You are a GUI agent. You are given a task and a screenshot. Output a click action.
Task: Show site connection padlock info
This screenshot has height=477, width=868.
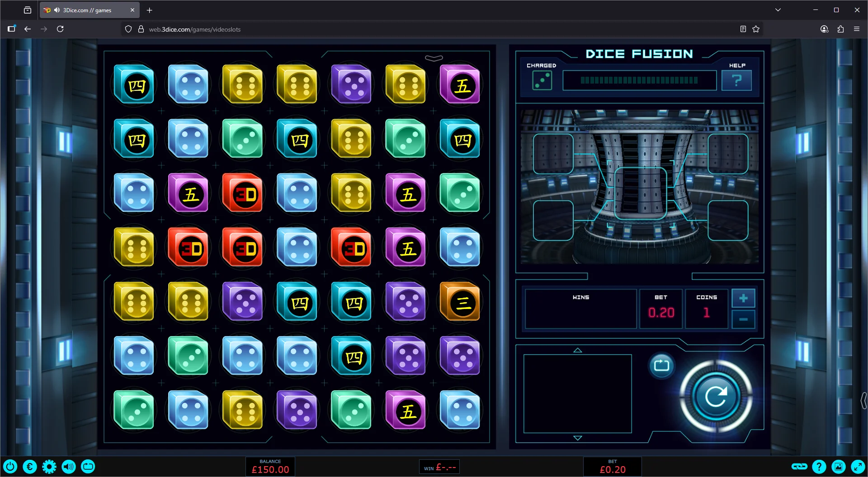tap(141, 29)
